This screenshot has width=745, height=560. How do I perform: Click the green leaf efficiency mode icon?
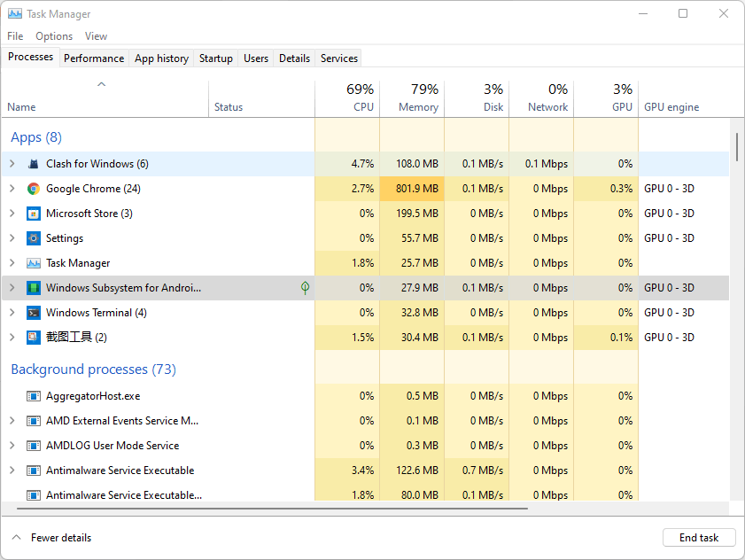click(x=305, y=288)
